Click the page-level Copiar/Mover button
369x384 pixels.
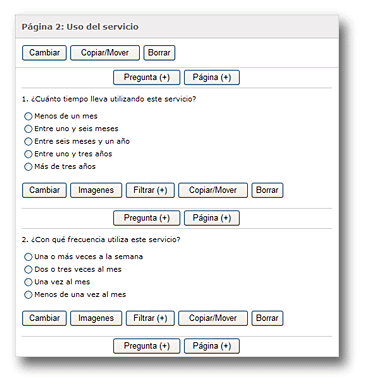[x=105, y=53]
